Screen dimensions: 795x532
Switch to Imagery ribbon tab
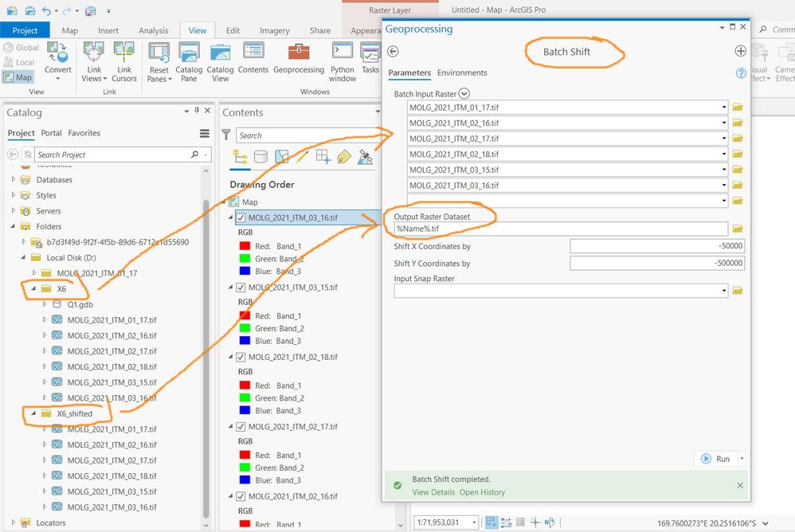coord(274,30)
